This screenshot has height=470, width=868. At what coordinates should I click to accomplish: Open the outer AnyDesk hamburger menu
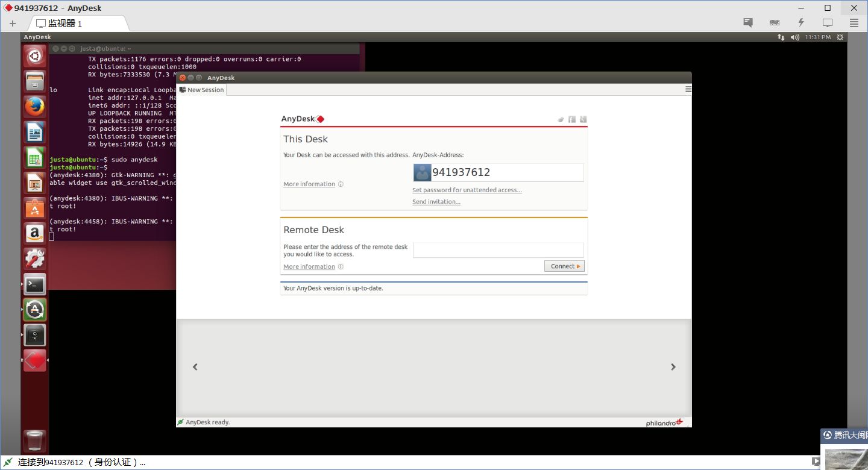pos(854,23)
